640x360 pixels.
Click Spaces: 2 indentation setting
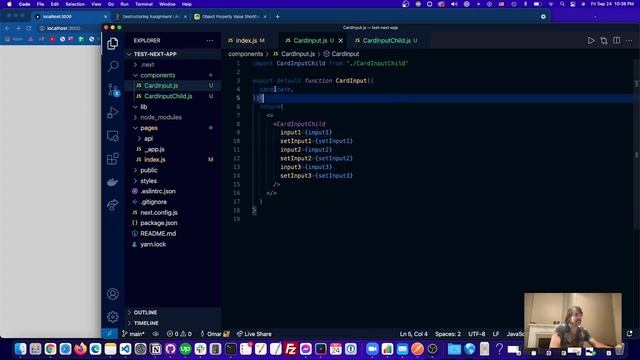pyautogui.click(x=448, y=334)
